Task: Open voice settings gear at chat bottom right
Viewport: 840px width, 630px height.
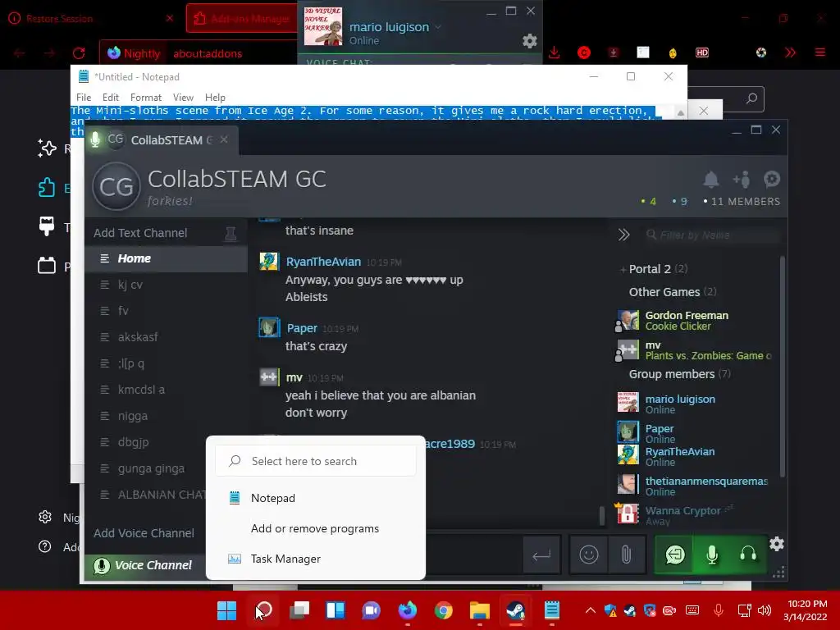Action: 776,545
